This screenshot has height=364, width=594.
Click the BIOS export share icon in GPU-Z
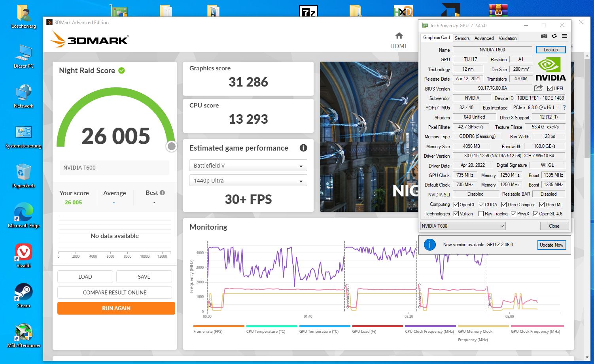(x=538, y=88)
